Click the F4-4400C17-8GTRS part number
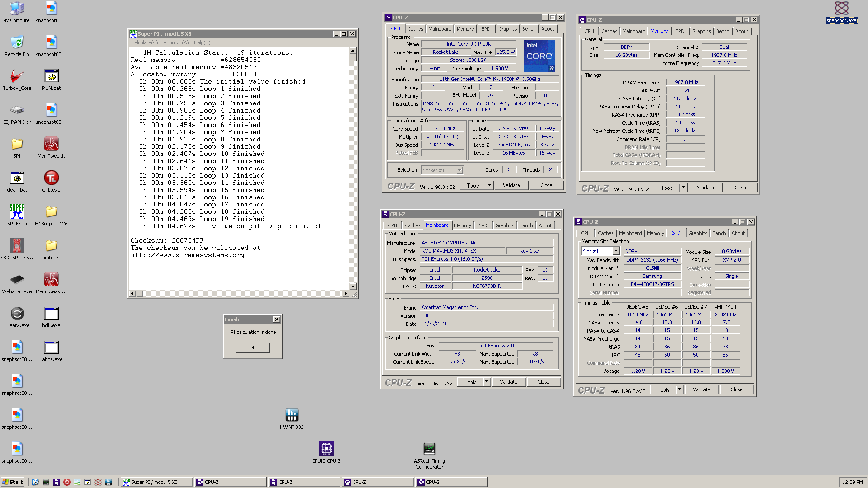The image size is (868, 488). (x=652, y=284)
